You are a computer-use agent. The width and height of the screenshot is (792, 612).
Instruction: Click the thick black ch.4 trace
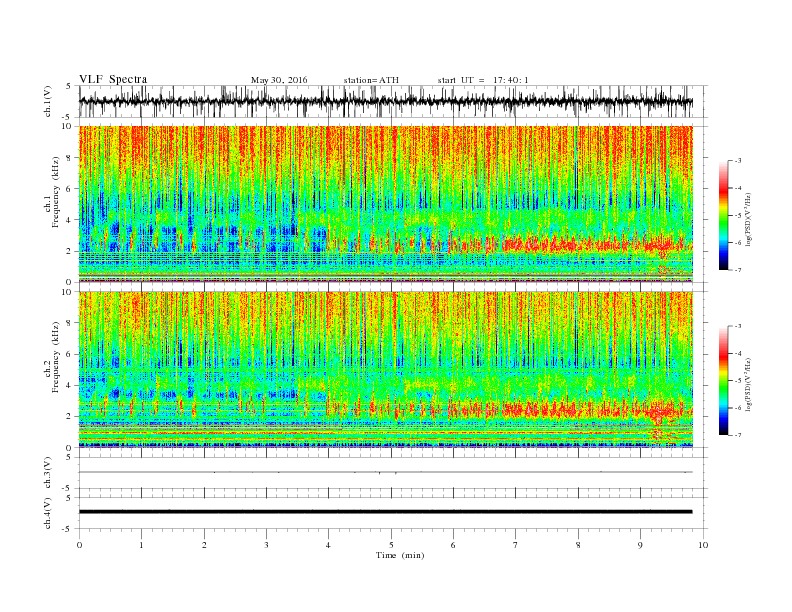click(385, 512)
